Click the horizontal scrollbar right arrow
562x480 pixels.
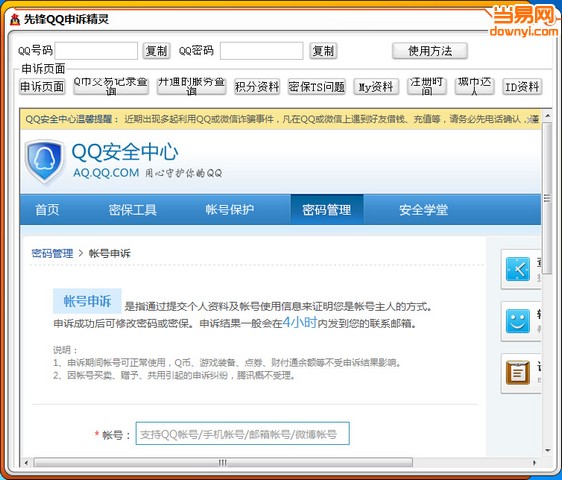point(534,462)
